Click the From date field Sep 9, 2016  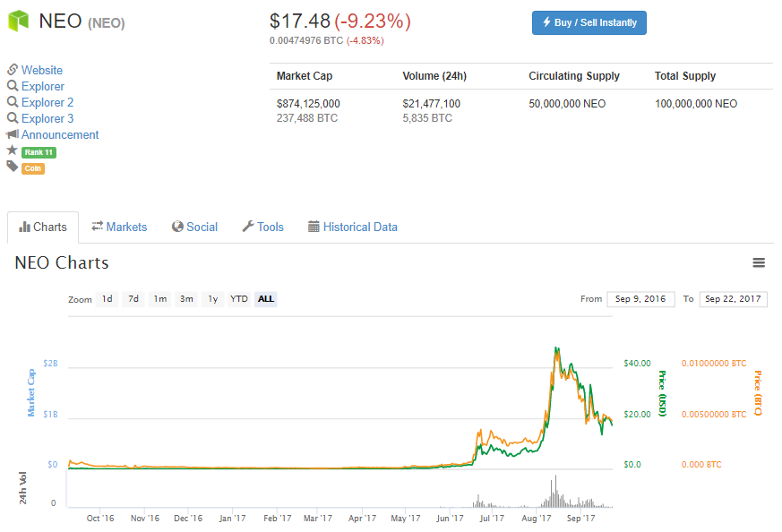pos(640,298)
